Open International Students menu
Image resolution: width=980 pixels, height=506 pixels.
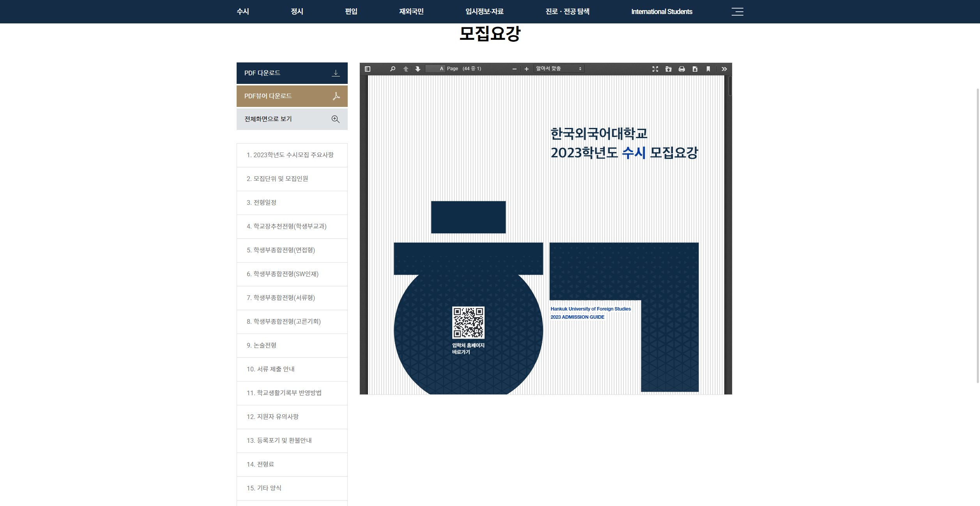(x=662, y=12)
